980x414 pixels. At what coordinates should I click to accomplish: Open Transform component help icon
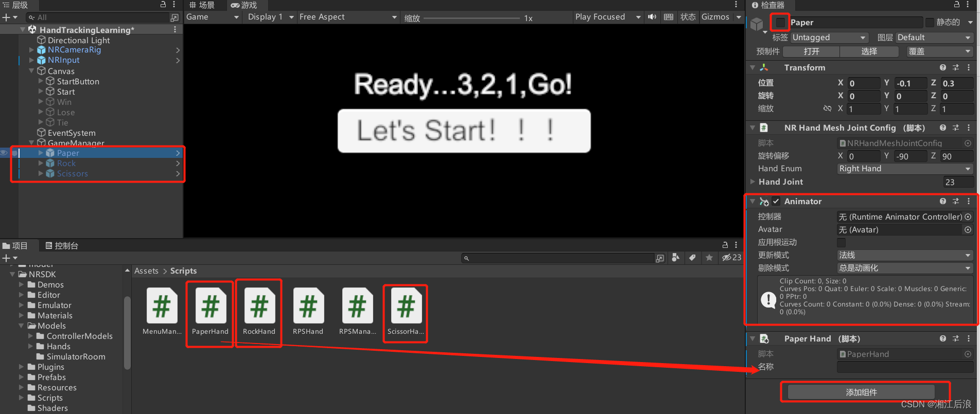pyautogui.click(x=942, y=67)
